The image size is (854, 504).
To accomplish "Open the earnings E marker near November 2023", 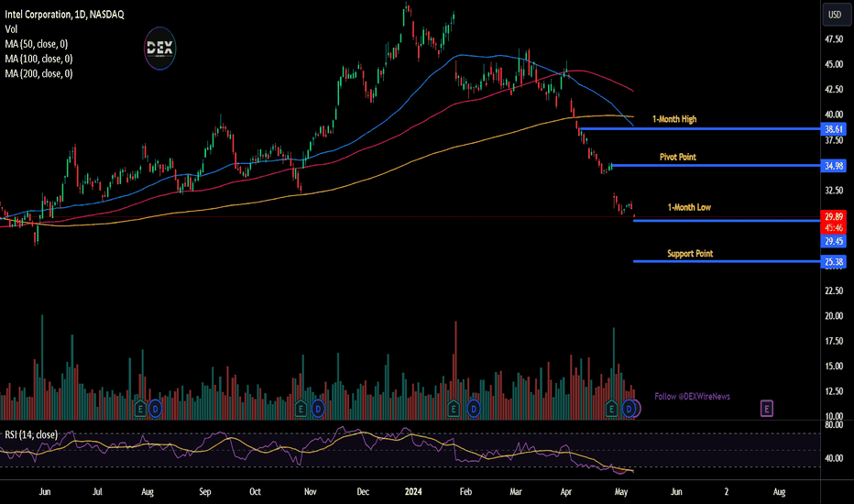I will [x=301, y=408].
